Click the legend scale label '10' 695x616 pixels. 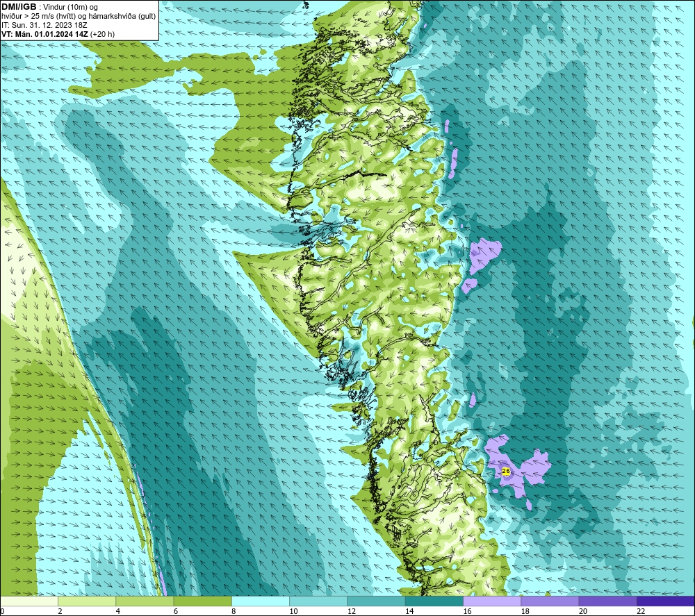click(x=294, y=611)
